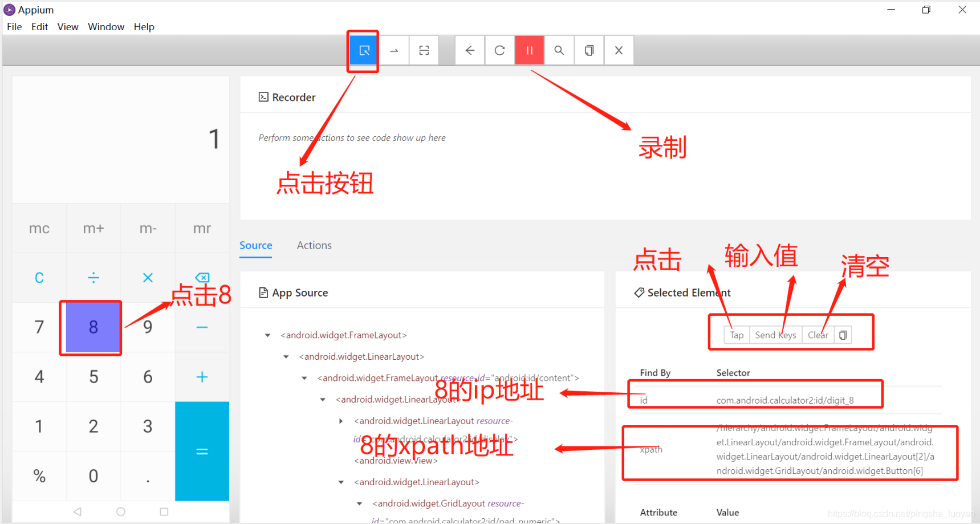Open the Edit menu
The image size is (980, 524).
[40, 27]
